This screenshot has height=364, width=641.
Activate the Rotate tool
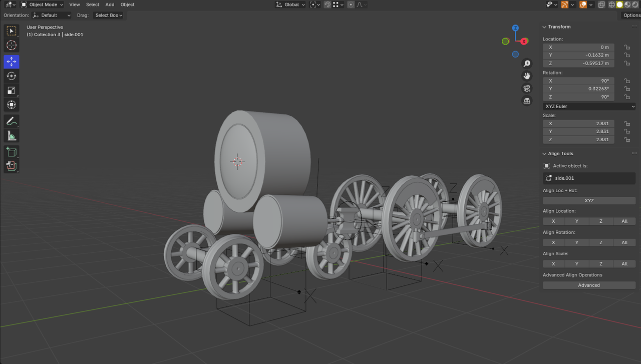[12, 76]
